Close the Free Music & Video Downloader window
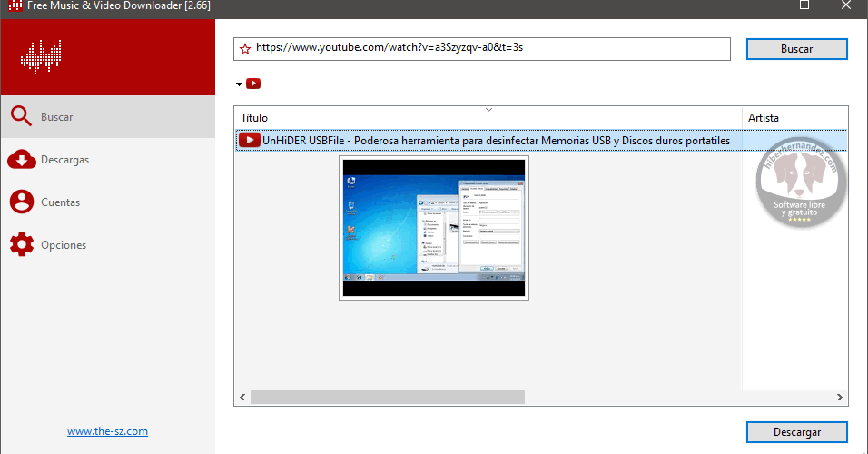Screen dimensions: 868x454 point(846,5)
